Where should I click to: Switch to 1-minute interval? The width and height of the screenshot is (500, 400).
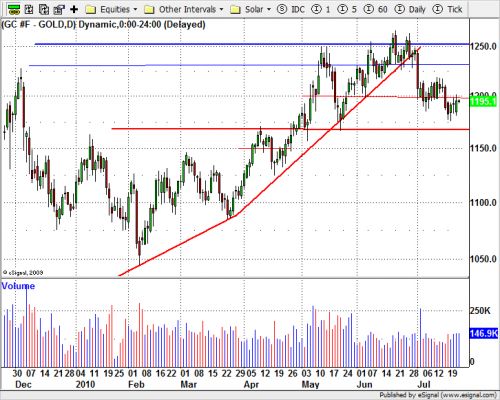[x=321, y=9]
